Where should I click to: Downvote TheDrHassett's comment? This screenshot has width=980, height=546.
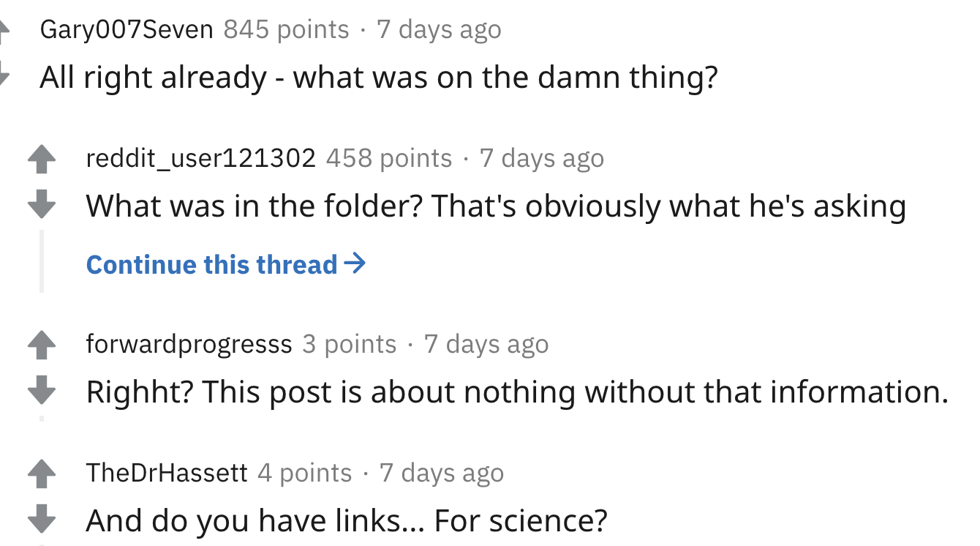coord(42,519)
